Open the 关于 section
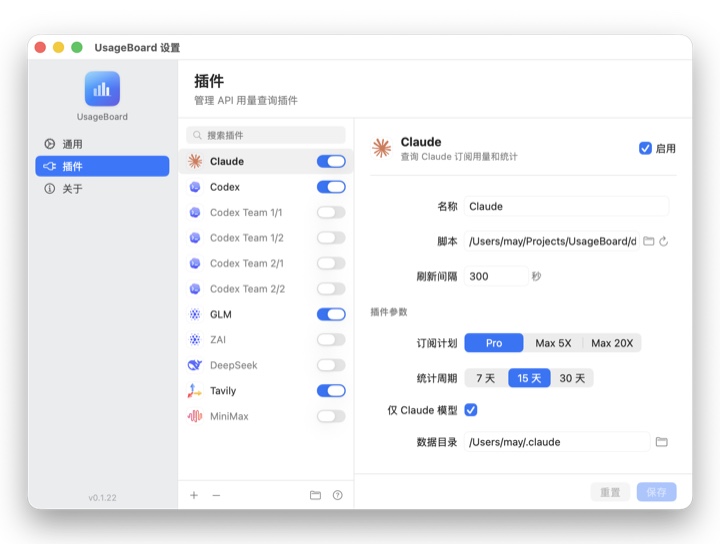 [102, 189]
